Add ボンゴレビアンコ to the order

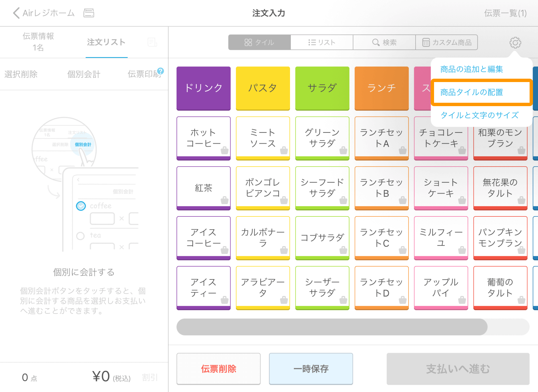coord(263,188)
